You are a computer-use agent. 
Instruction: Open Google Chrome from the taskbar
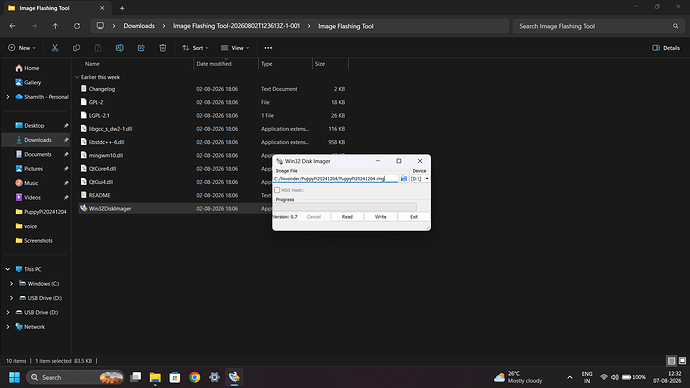[195, 377]
